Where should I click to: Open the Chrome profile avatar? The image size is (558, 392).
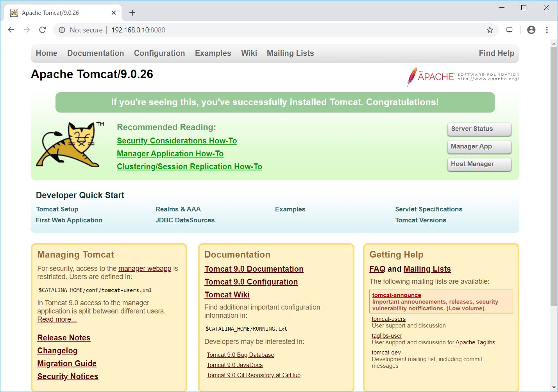[x=530, y=30]
